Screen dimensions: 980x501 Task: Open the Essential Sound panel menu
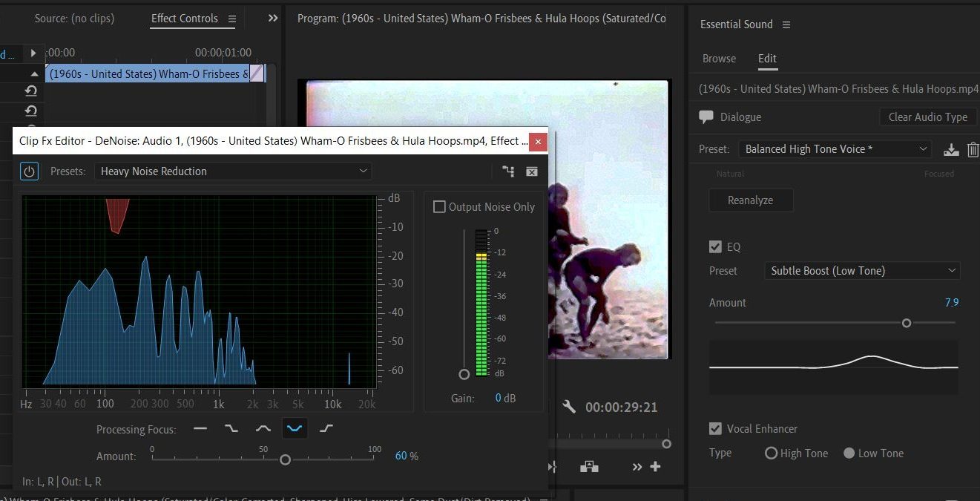coord(786,24)
